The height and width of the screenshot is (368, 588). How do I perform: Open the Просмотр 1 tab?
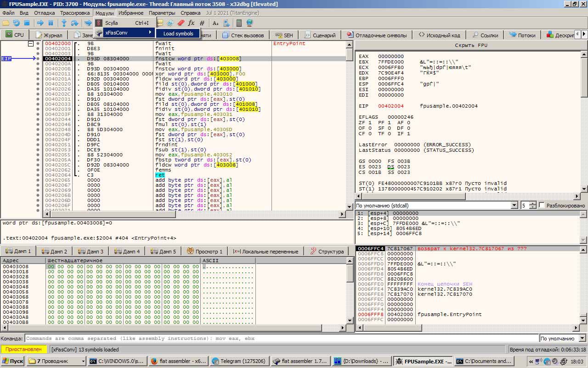205,251
